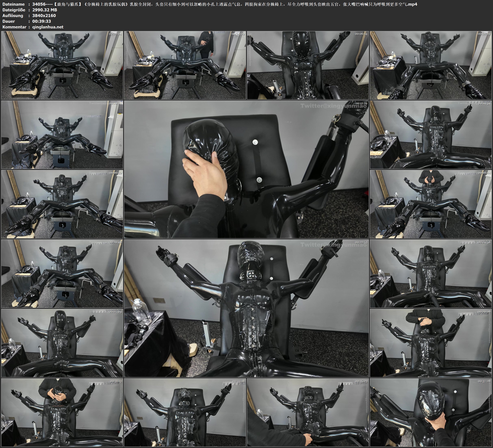Click the 3840x2160 resolution value
Image resolution: width=493 pixels, height=448 pixels.
point(44,15)
